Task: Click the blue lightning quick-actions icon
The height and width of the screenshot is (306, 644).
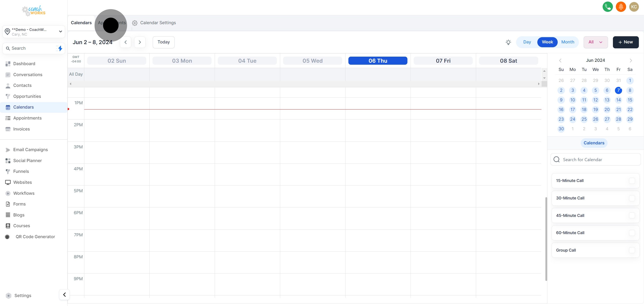Action: (x=60, y=48)
